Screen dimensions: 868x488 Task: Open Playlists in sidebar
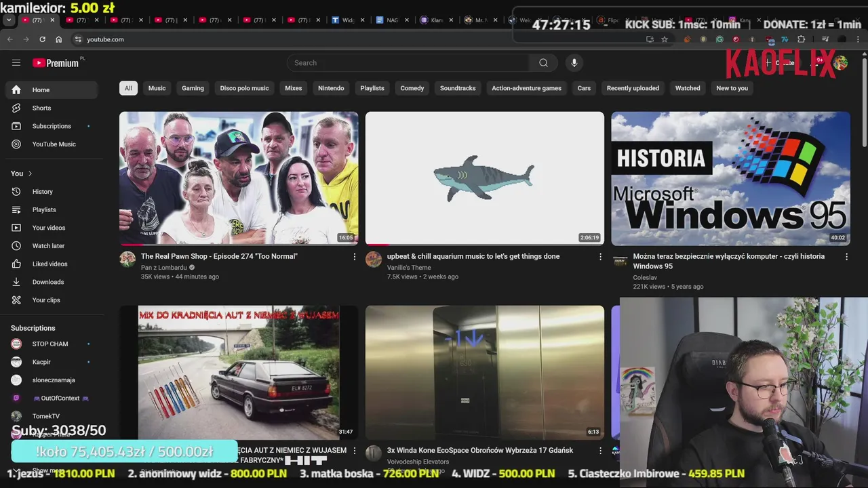click(52, 209)
